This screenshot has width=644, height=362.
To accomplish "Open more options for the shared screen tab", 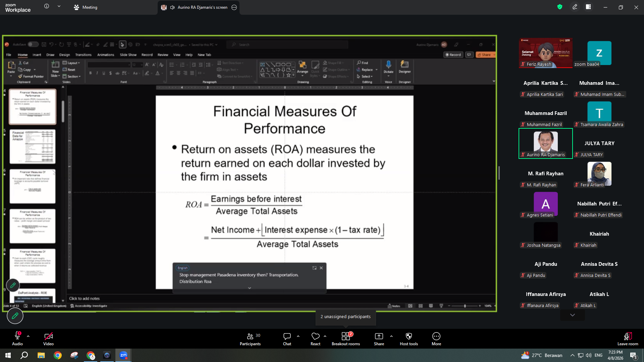I will (x=234, y=7).
